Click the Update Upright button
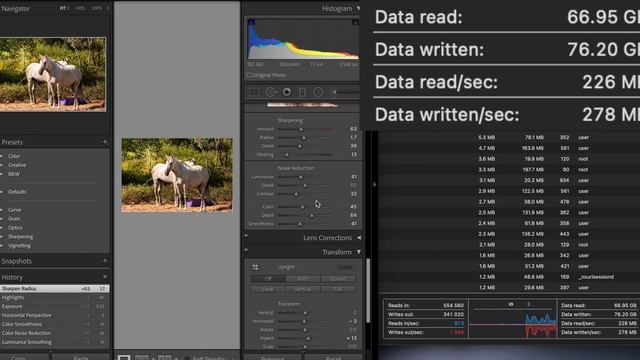The image size is (640, 360). 345,267
